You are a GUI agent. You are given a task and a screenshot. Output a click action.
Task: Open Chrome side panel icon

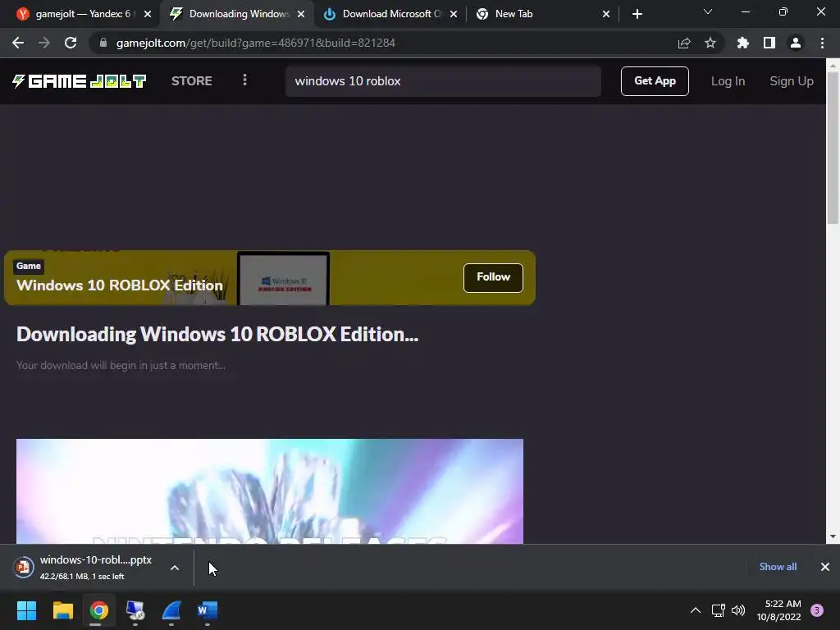tap(769, 43)
